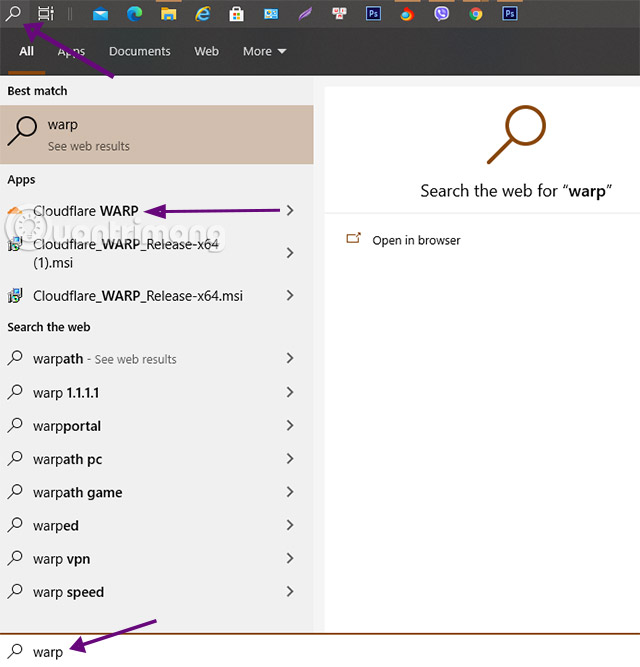Switch to the Web search tab
Image resolution: width=640 pixels, height=667 pixels.
click(x=206, y=51)
